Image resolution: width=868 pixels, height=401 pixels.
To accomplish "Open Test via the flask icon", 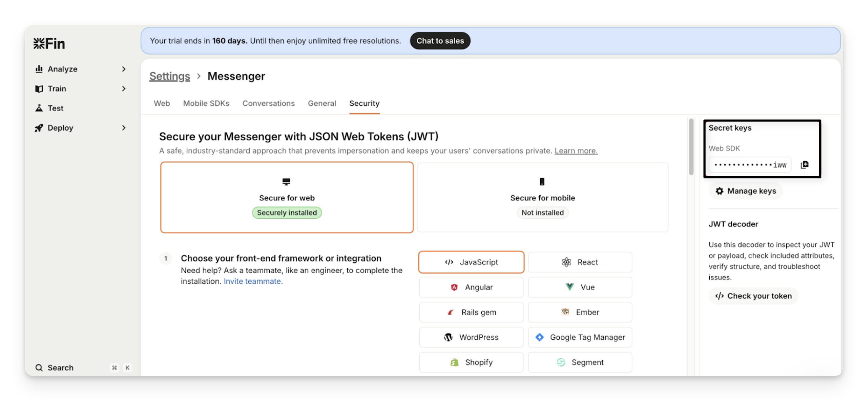I will [39, 108].
